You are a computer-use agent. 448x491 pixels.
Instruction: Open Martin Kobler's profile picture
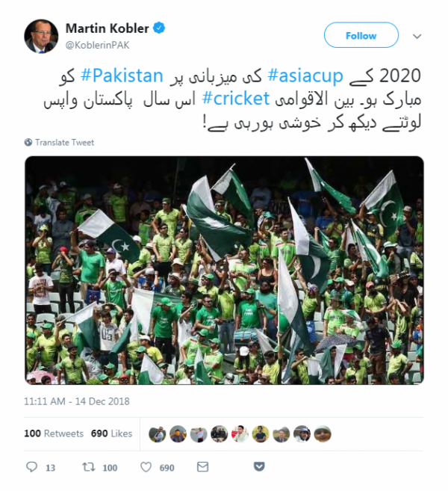pos(41,37)
